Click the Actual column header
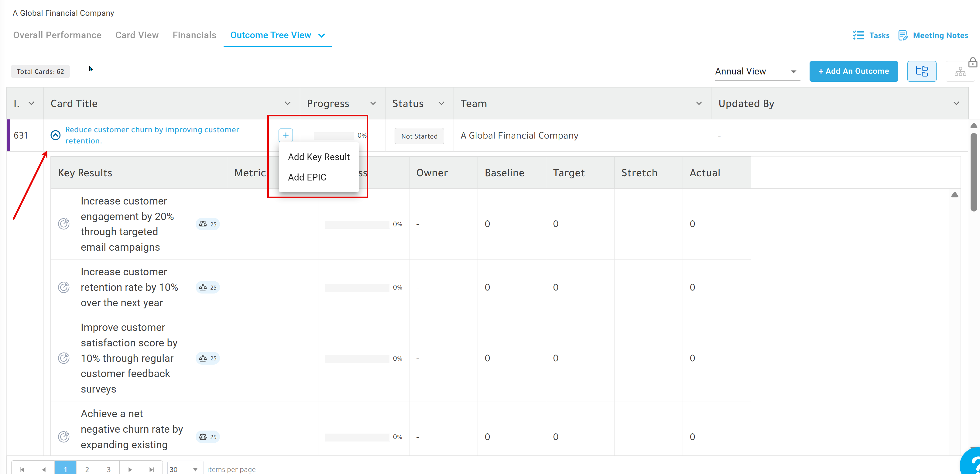This screenshot has width=980, height=474. pyautogui.click(x=717, y=173)
